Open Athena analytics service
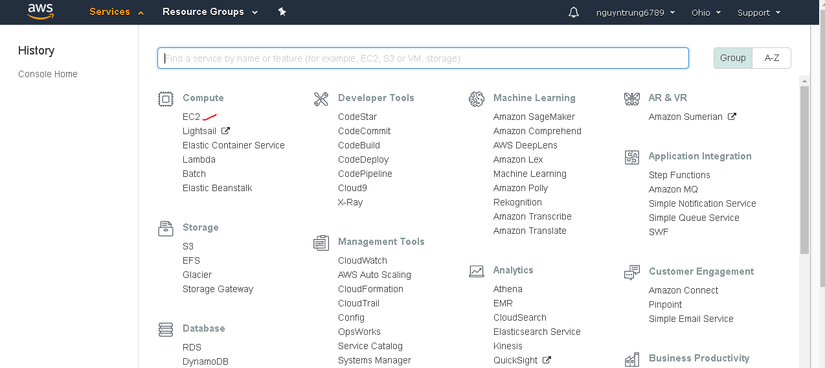Screen dimensions: 825x368 pyautogui.click(x=508, y=289)
